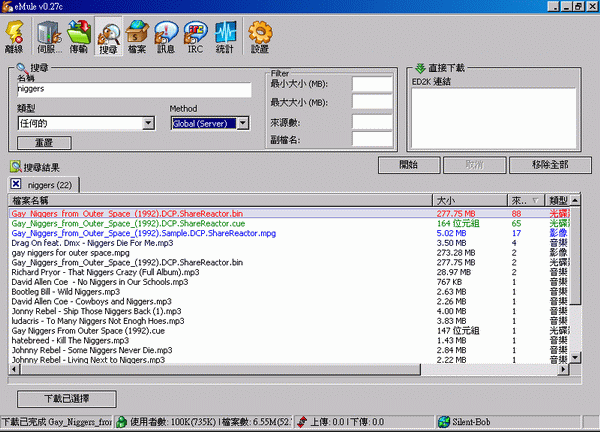The width and height of the screenshot is (600, 432).
Task: Open the IRC chat toolbar icon
Action: click(195, 36)
